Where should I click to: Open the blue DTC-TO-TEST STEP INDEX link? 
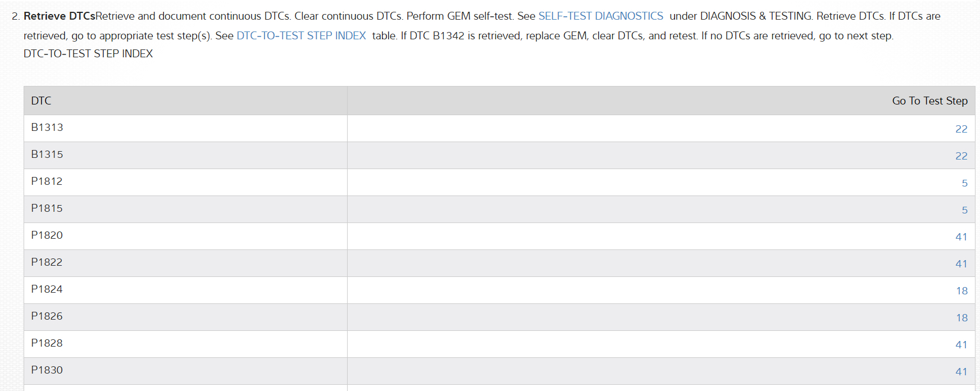301,36
